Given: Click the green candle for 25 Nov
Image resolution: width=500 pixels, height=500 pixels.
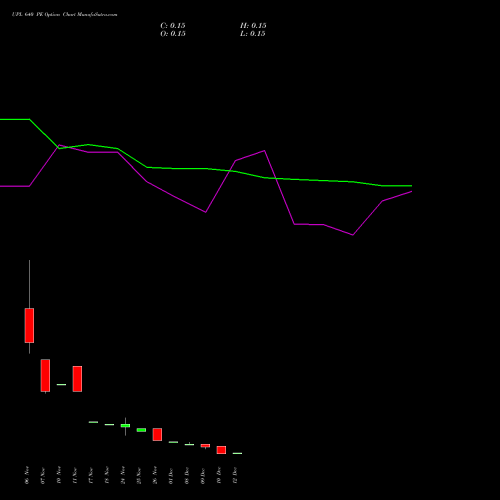Looking at the screenshot, I should click(141, 430).
